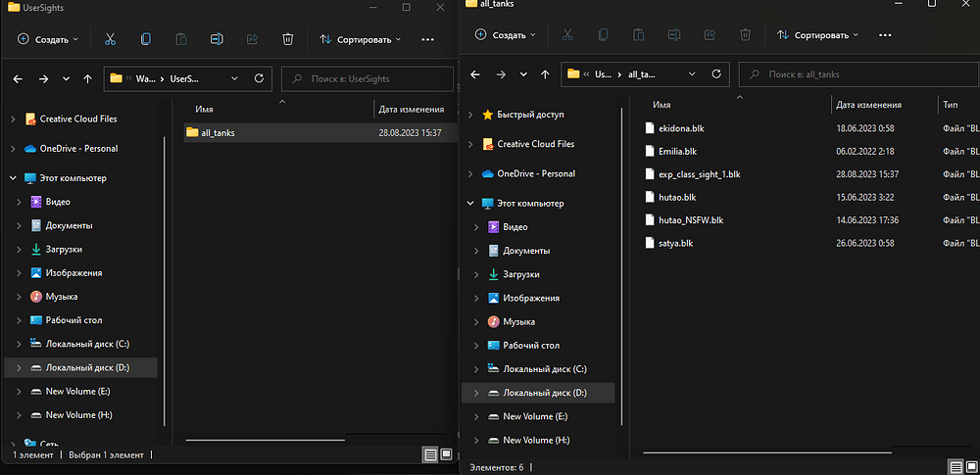Expand Creative Cloud Files in right window sidebar
Screen dimensions: 980x475
pos(470,144)
